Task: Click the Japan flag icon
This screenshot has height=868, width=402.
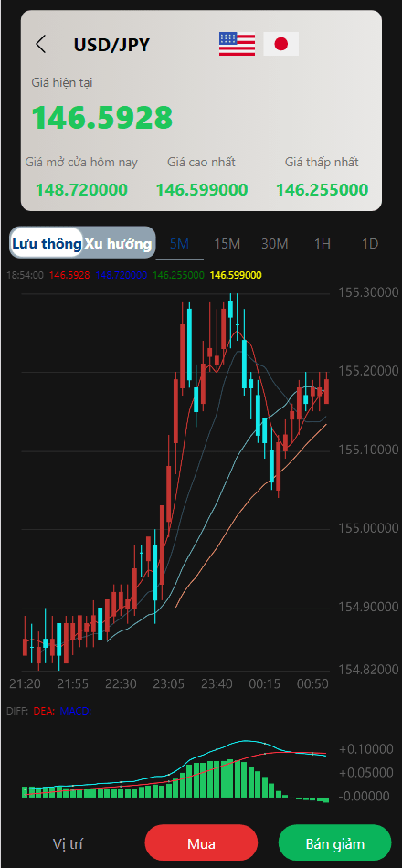Action: tap(281, 44)
